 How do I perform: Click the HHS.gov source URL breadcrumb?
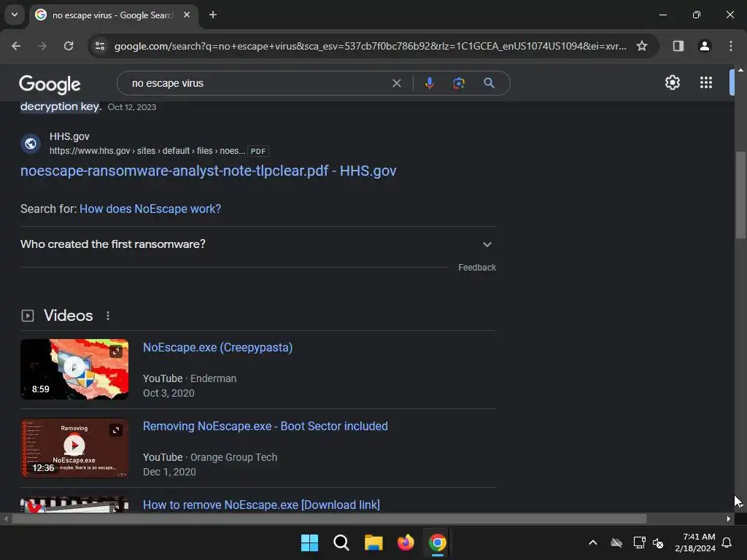point(147,151)
